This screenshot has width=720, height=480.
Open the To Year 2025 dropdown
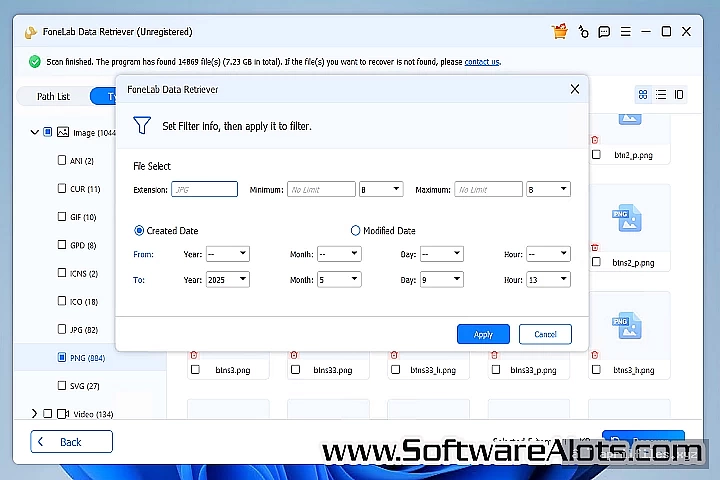click(228, 279)
